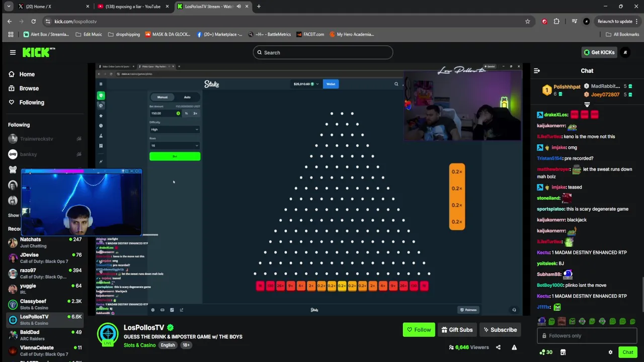The image size is (644, 362).
Task: Open BaldDad recommended channel
Action: point(44,335)
